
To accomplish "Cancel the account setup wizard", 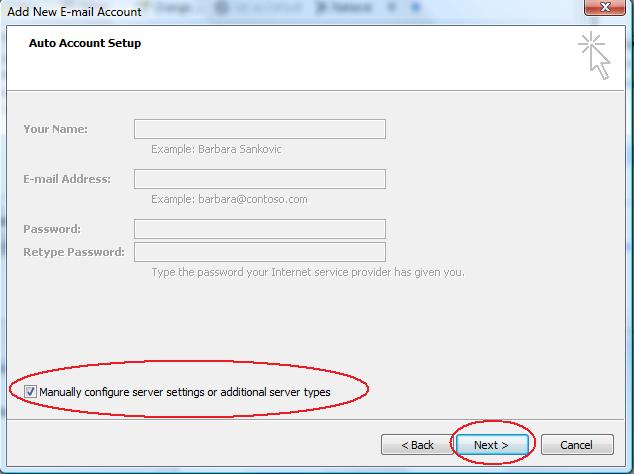I will pos(576,444).
